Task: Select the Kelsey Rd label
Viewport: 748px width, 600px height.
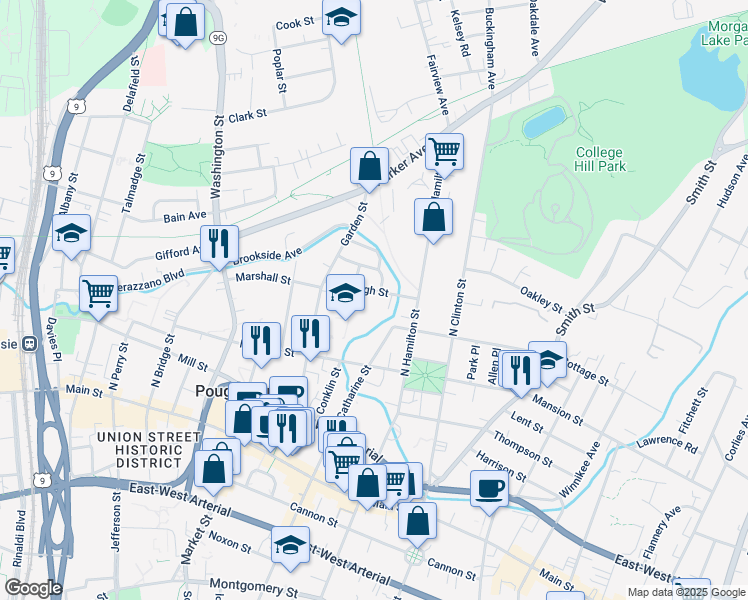Action: pyautogui.click(x=460, y=33)
